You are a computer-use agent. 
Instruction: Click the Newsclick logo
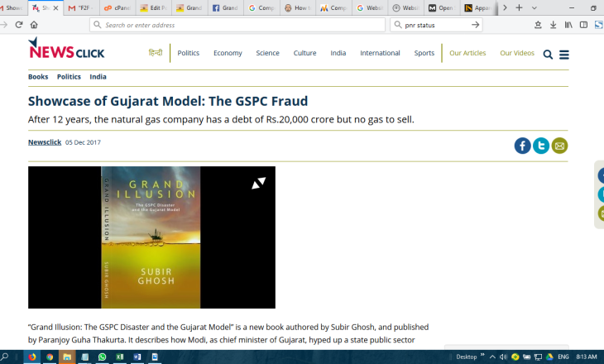66,48
